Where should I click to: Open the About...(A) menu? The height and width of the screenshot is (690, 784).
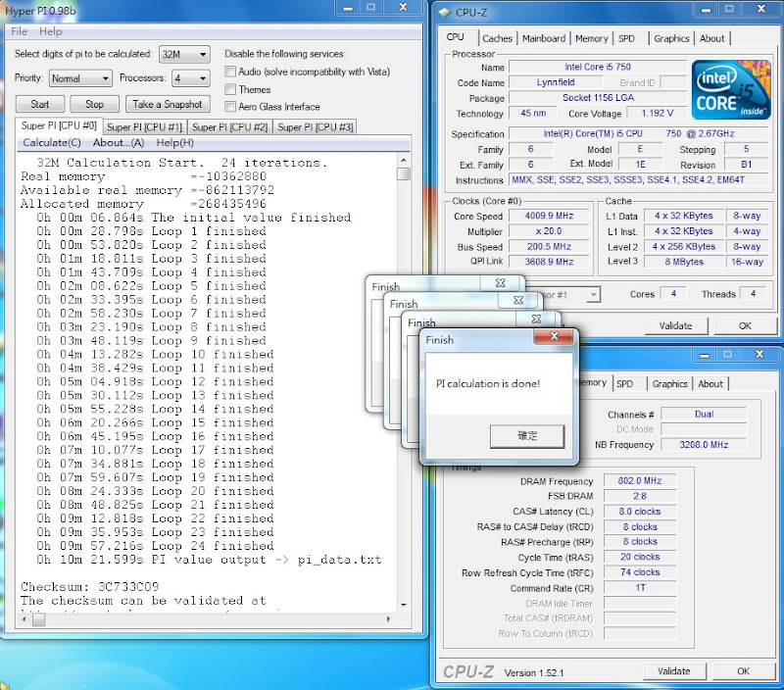pos(119,143)
